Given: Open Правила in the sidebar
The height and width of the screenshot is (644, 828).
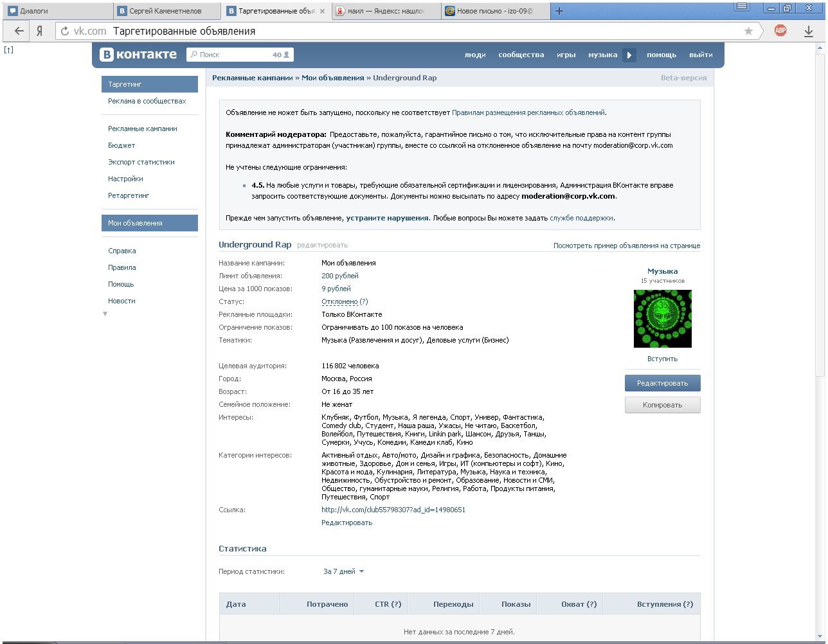Looking at the screenshot, I should (122, 267).
